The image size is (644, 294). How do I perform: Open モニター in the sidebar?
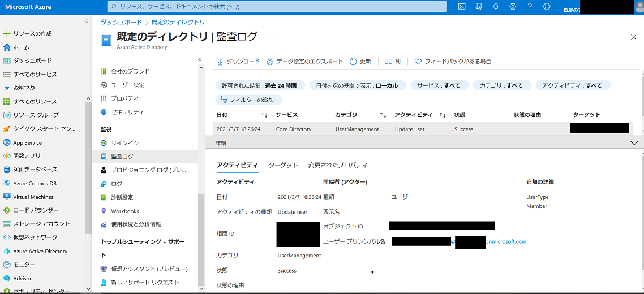click(19, 265)
